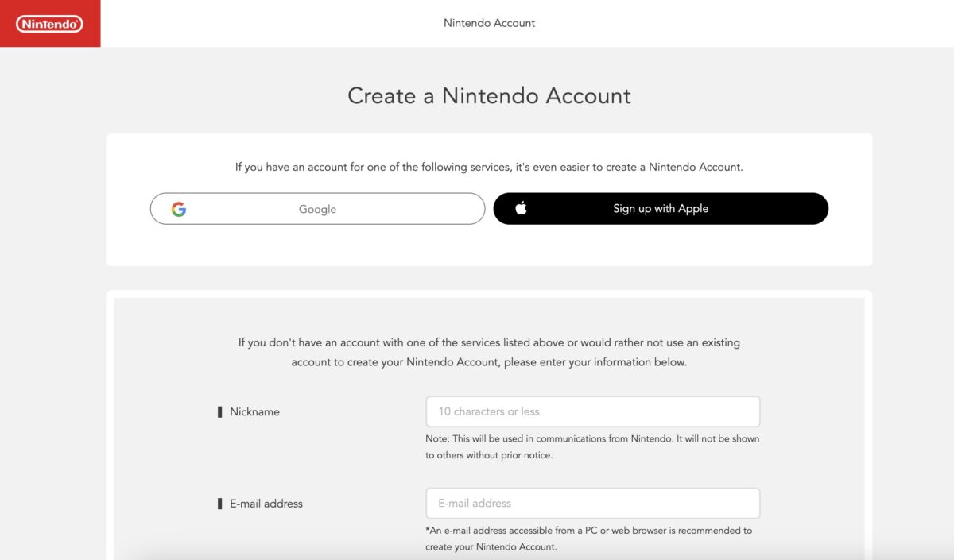Click the Create a Nintendo Account heading

(x=489, y=96)
